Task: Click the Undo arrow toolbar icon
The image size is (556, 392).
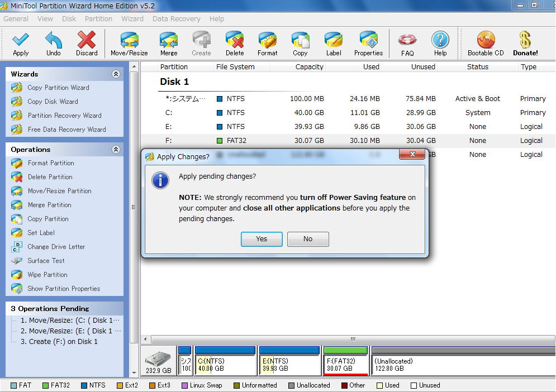Action: point(54,40)
